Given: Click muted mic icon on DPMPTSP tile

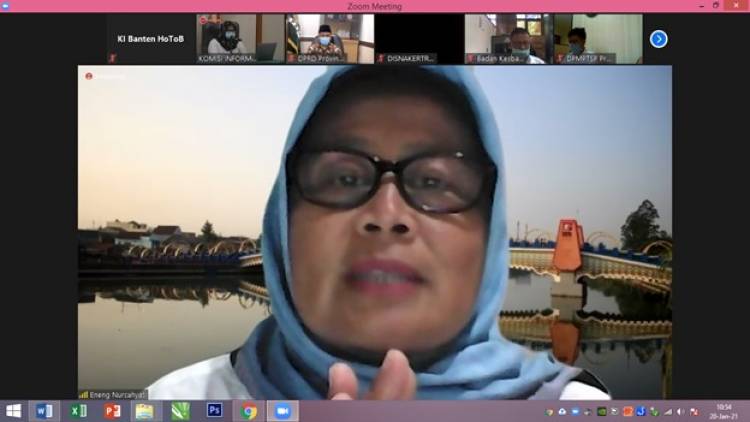Looking at the screenshot, I should [560, 58].
